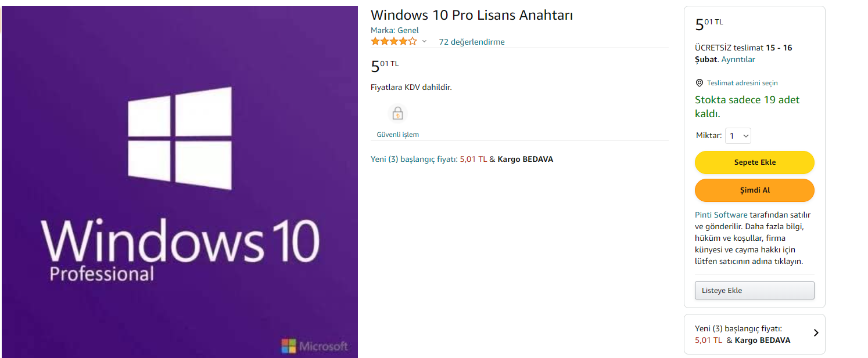The image size is (868, 358).
Task: Click the right chevron in new offers box
Action: coord(816,333)
